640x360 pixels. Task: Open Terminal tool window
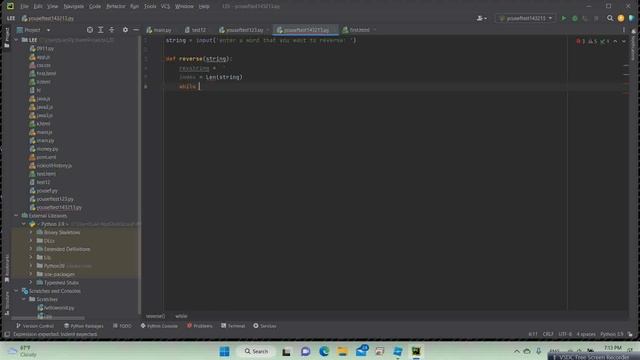tap(233, 326)
